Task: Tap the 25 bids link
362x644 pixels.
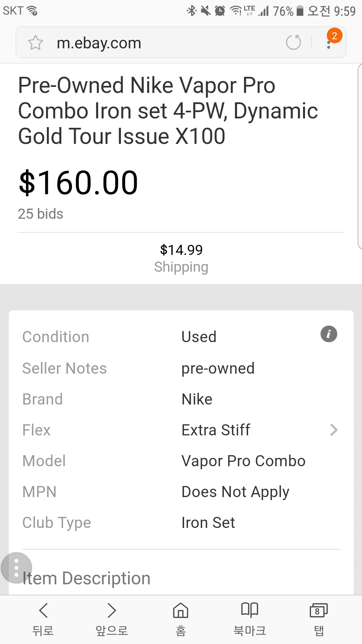Action: (x=41, y=214)
